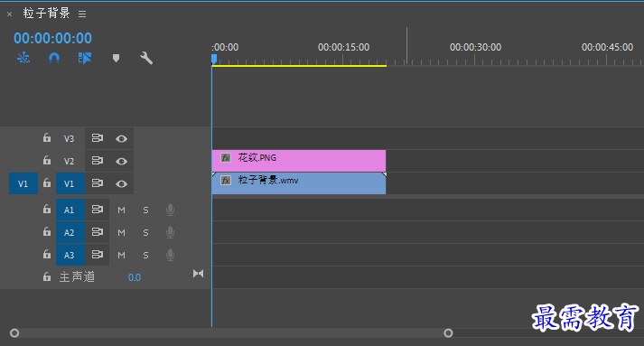Open timeline display settings wrench
Screen dimensions: 644x346
146,58
